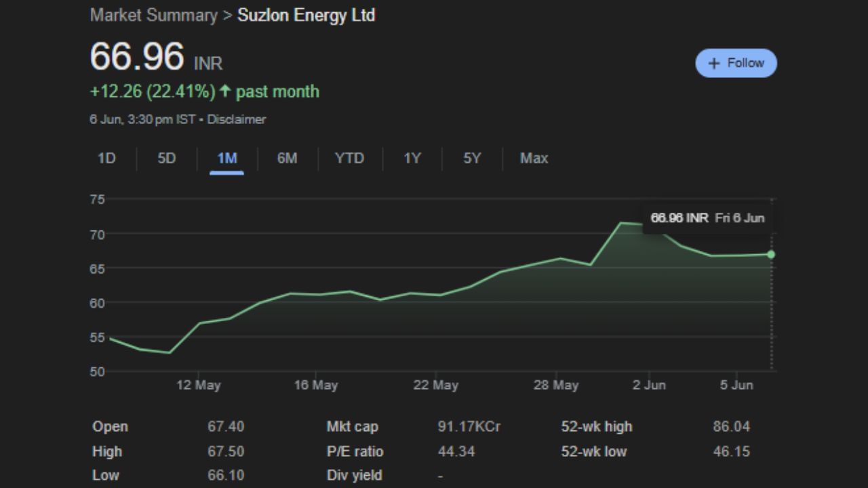Switch to the 6M range tab
This screenshot has height=488, width=868.
[x=288, y=159]
